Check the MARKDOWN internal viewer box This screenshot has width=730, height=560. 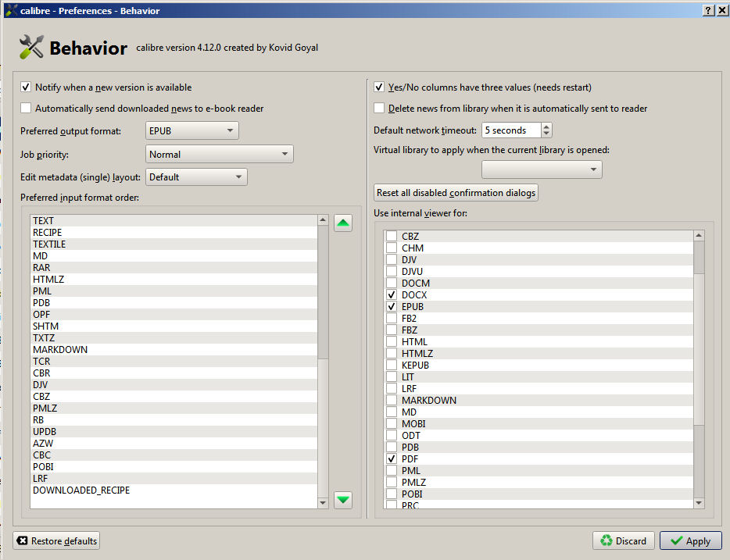[392, 400]
